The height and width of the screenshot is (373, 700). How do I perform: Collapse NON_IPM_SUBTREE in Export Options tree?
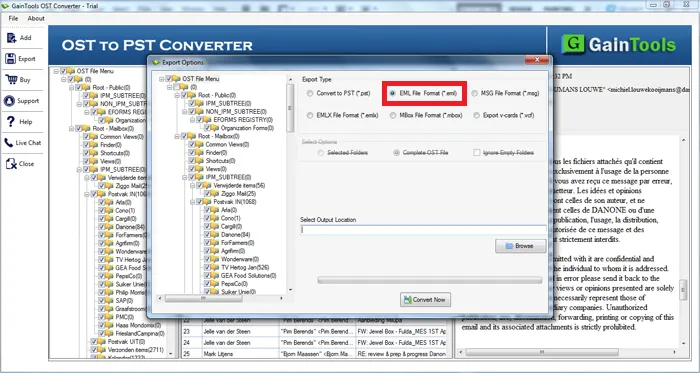click(x=185, y=112)
